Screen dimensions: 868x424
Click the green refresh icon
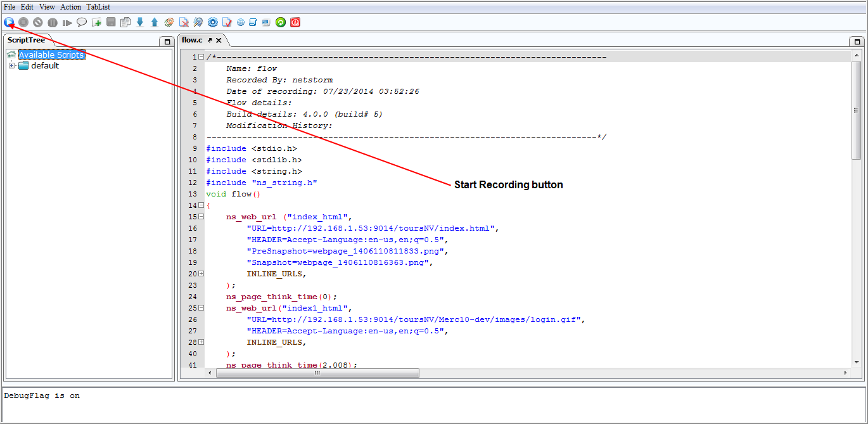281,22
